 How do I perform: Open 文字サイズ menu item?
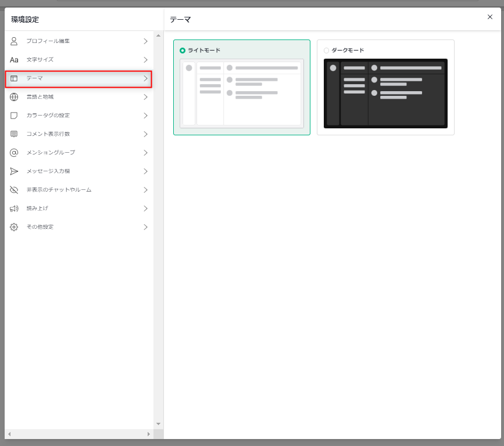[x=78, y=60]
